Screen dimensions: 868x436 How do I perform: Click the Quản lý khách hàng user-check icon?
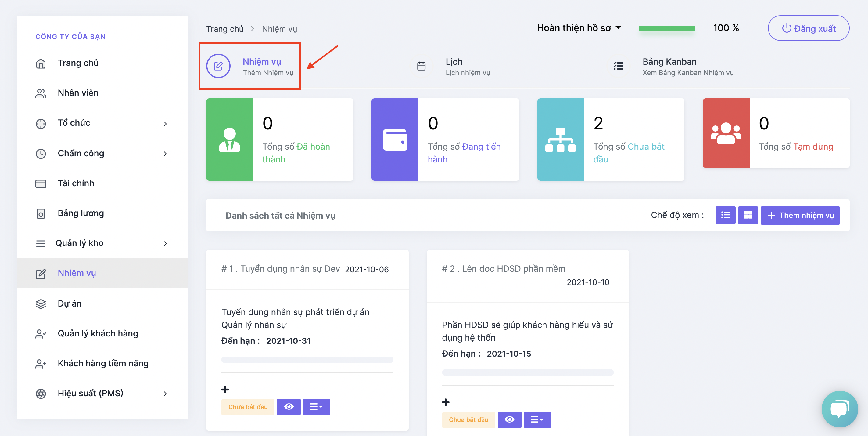coord(41,334)
